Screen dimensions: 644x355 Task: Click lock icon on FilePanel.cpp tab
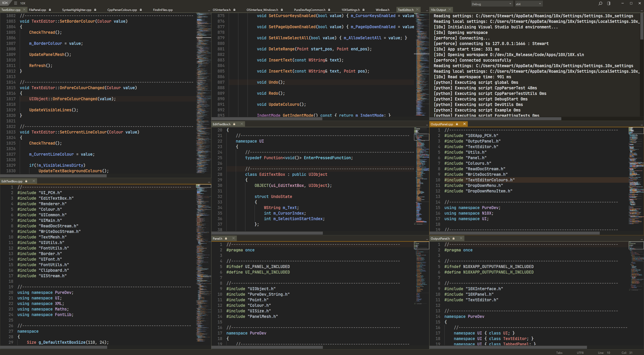tap(50, 10)
